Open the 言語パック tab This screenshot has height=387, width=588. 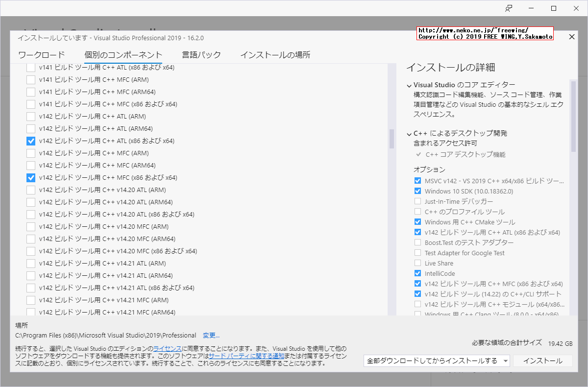click(x=201, y=55)
